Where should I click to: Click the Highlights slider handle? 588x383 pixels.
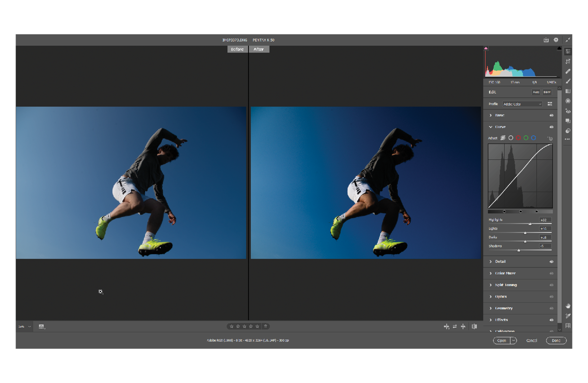tap(530, 224)
